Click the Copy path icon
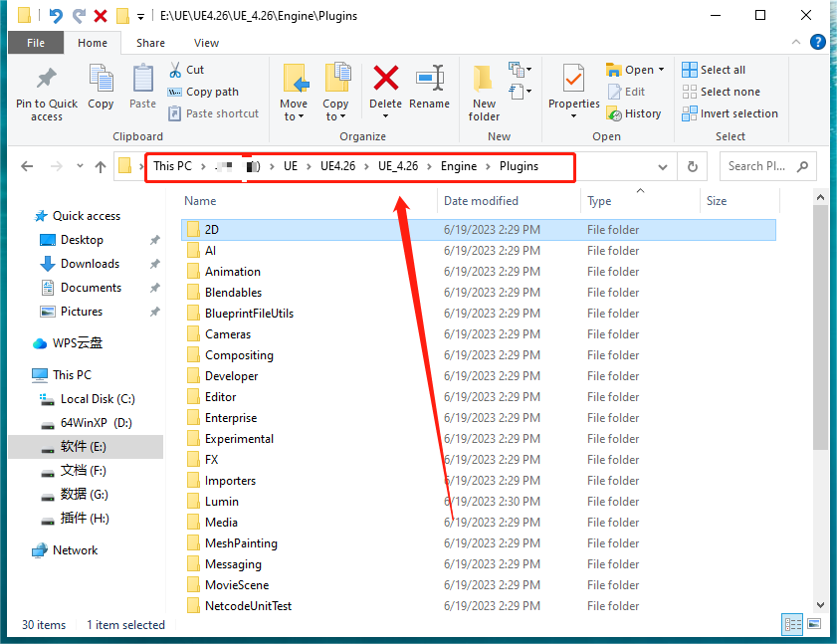Image resolution: width=837 pixels, height=644 pixels. (x=175, y=92)
